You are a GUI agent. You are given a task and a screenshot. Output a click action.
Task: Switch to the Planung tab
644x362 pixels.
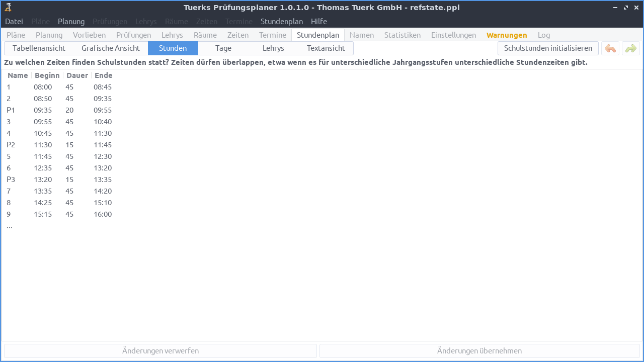click(49, 35)
